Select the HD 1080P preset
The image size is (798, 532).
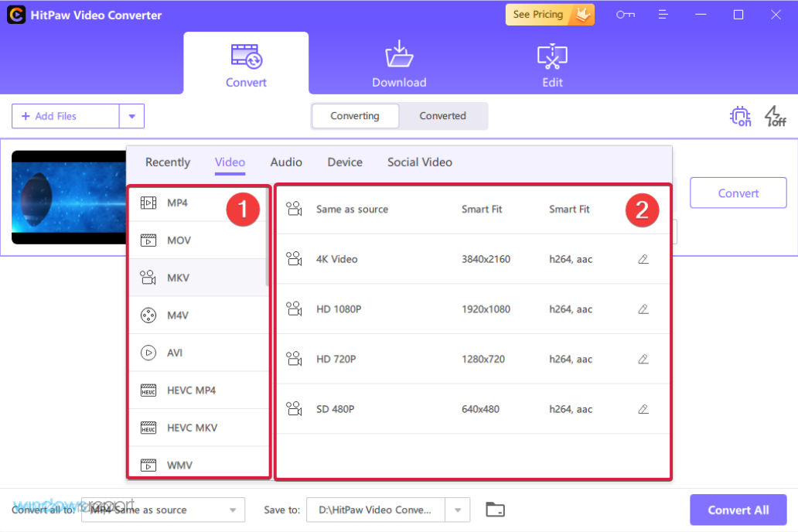click(472, 309)
